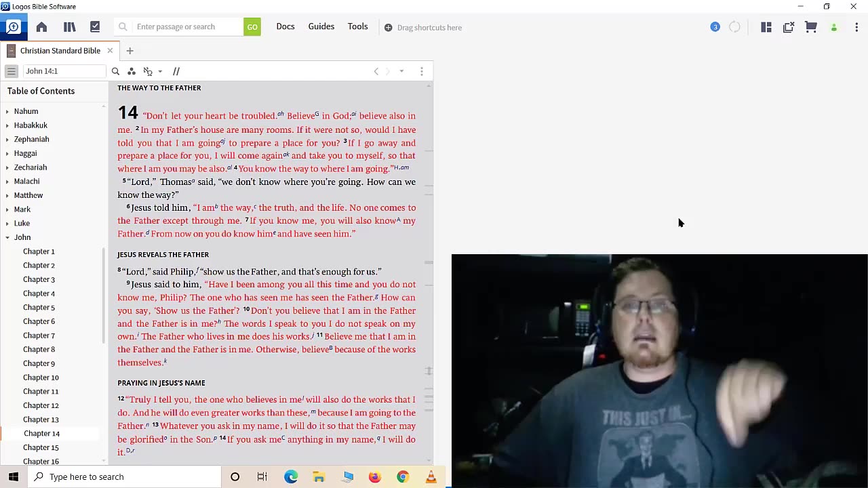
Task: Collapse the John entry
Action: [x=7, y=237]
